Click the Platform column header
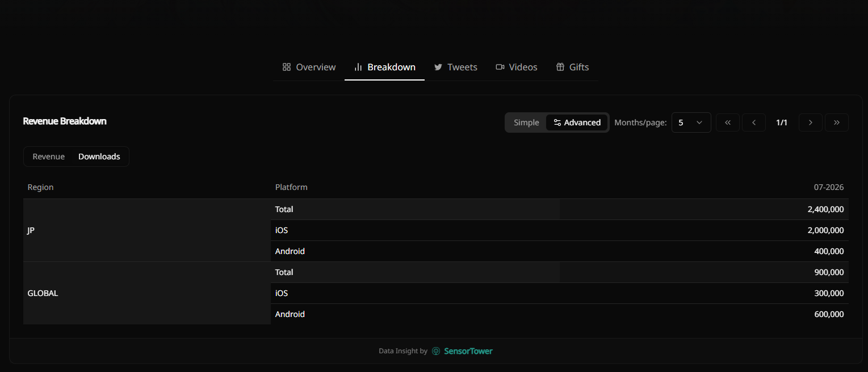 tap(291, 187)
